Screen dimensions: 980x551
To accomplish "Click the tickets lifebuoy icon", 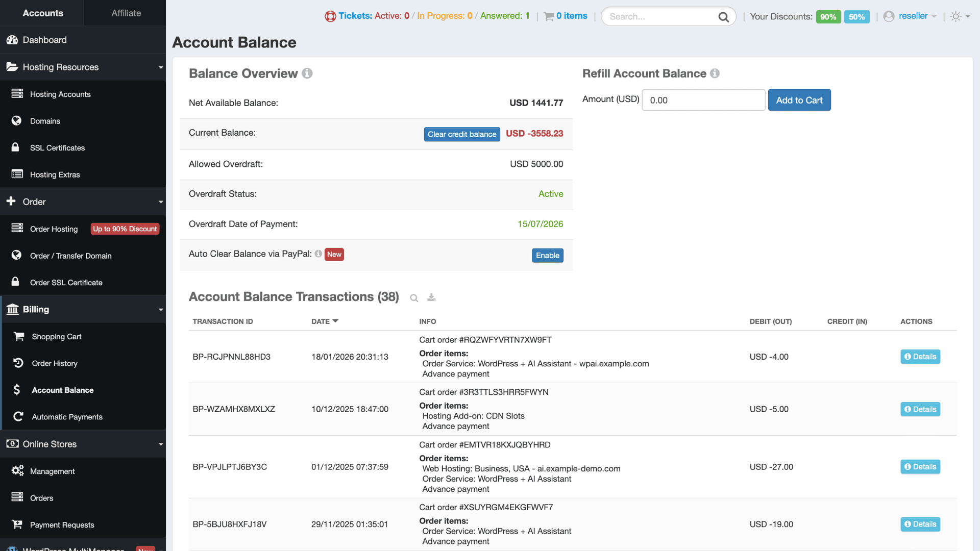I will coord(330,16).
